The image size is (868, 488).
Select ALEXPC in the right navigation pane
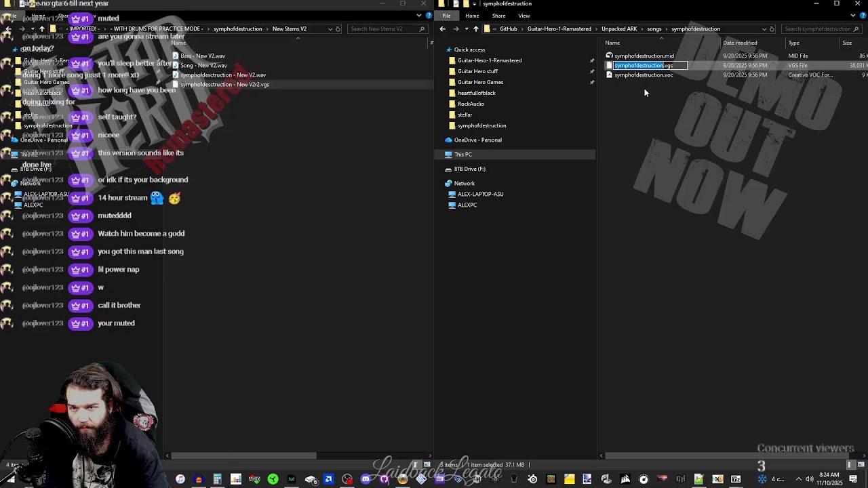point(467,205)
